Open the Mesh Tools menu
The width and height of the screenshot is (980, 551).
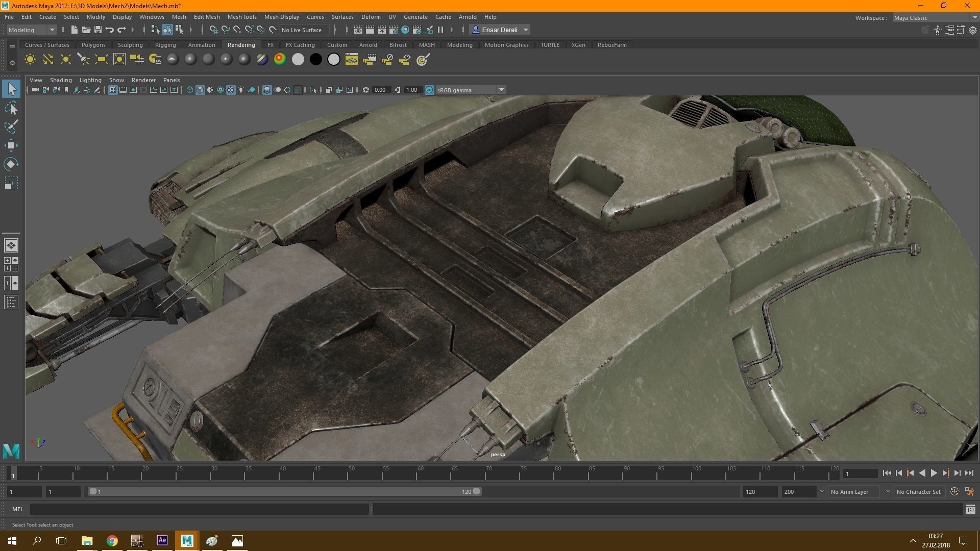[x=241, y=17]
